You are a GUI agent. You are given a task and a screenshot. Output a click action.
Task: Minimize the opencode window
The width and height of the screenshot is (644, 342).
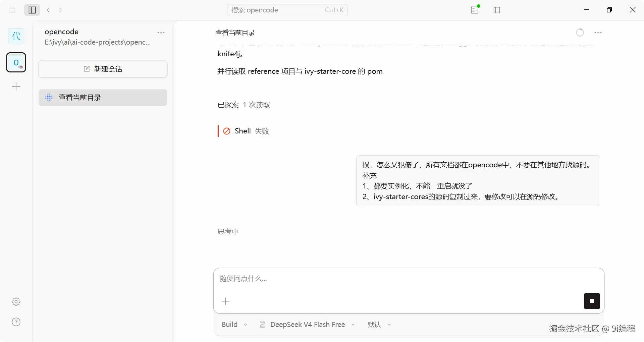586,10
